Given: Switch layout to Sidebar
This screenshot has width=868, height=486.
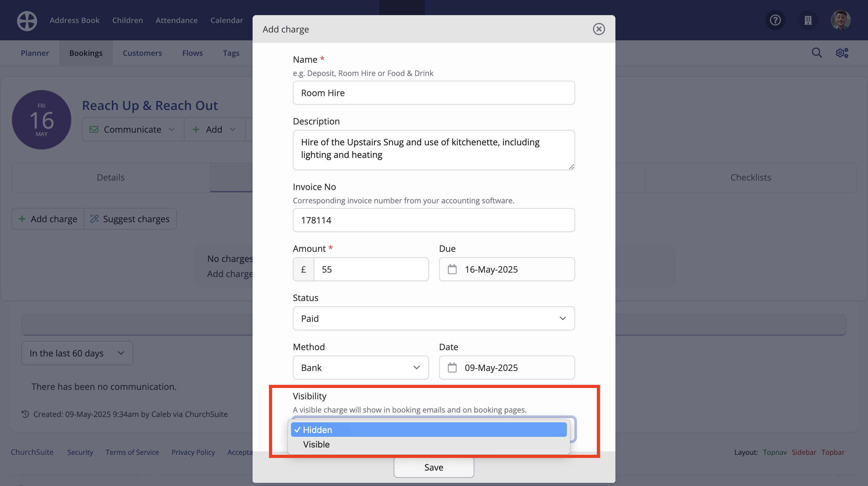Looking at the screenshot, I should click(x=804, y=452).
